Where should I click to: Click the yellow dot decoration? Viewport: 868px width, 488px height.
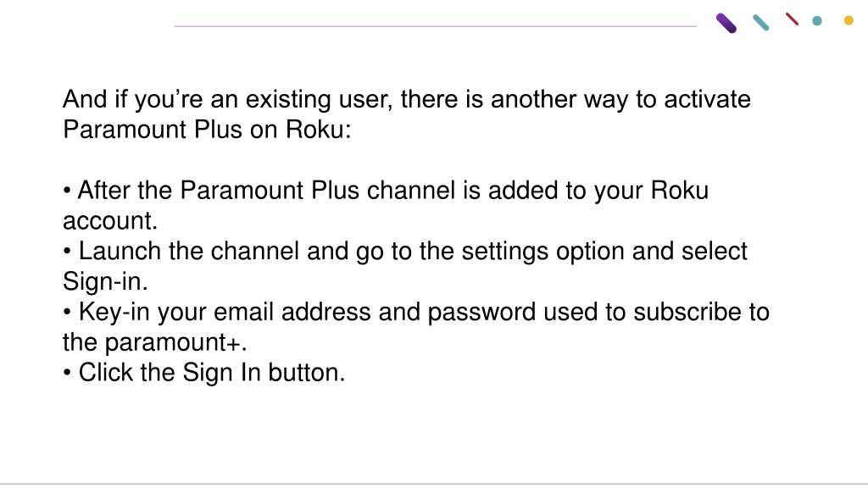click(849, 20)
